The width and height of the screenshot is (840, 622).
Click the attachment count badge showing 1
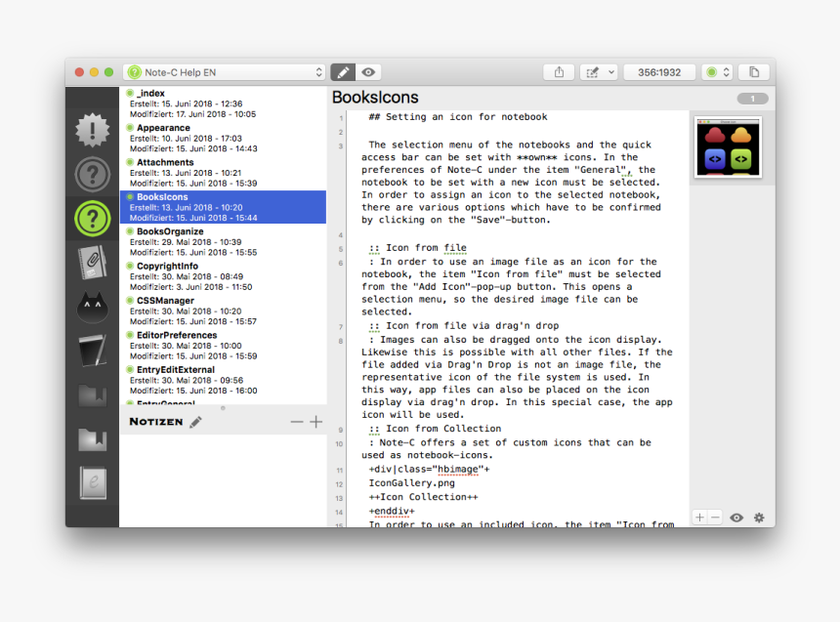[x=752, y=99]
